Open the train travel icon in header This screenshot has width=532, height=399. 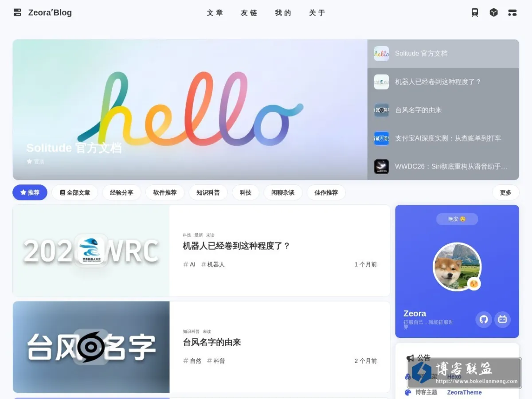475,12
